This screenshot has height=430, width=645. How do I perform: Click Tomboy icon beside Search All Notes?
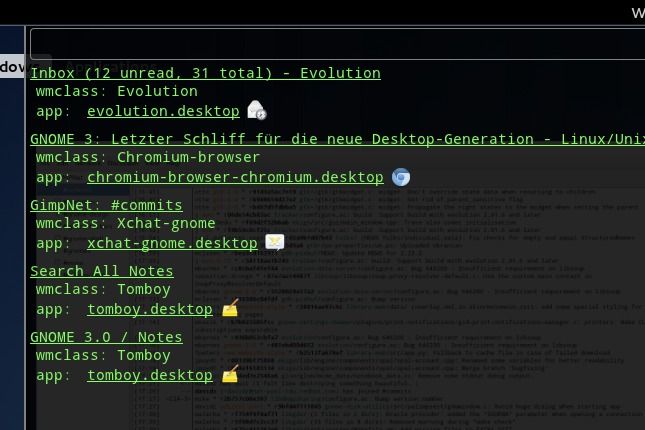(x=230, y=309)
